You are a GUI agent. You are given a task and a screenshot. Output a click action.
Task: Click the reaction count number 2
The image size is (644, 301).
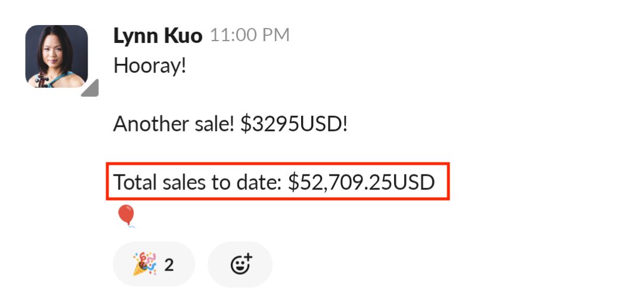point(169,265)
